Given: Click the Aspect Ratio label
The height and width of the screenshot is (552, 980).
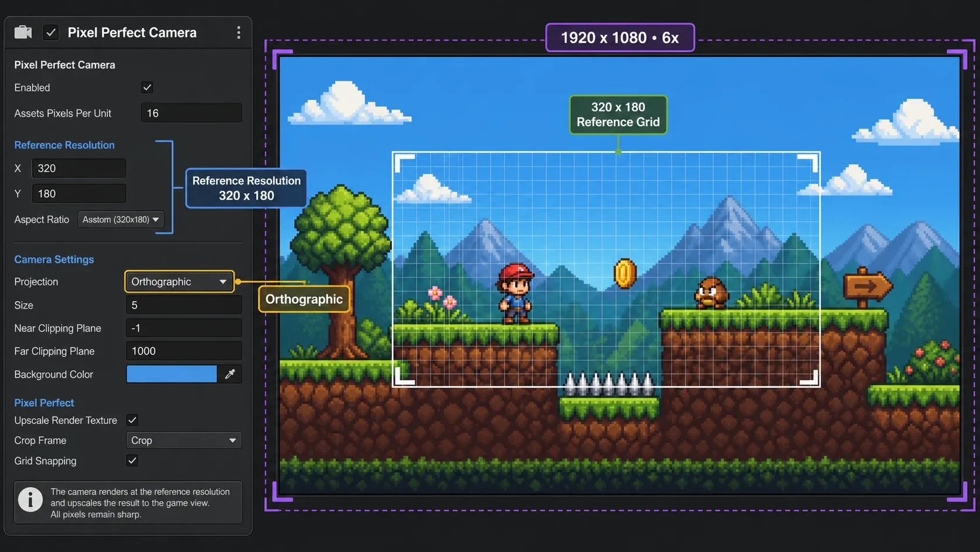Looking at the screenshot, I should point(42,219).
